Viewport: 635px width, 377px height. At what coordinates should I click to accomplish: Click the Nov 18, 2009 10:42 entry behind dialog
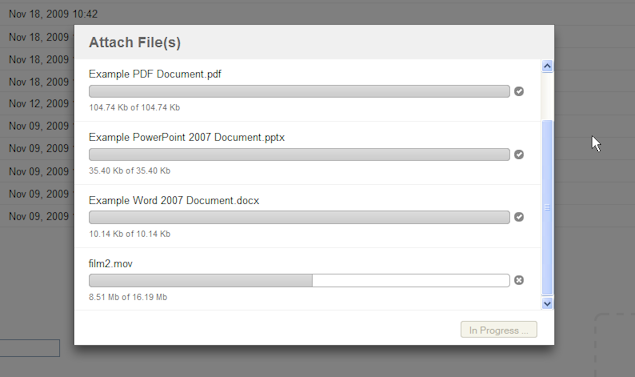click(x=53, y=14)
